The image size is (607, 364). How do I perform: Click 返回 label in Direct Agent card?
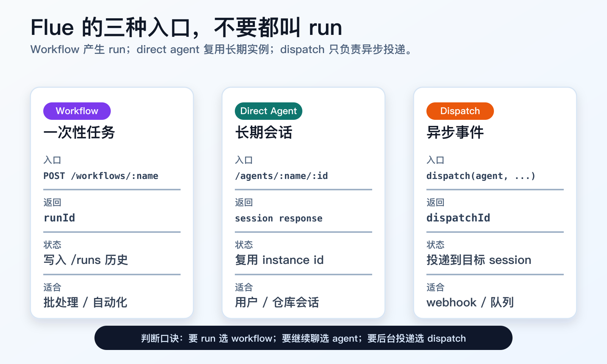point(244,202)
